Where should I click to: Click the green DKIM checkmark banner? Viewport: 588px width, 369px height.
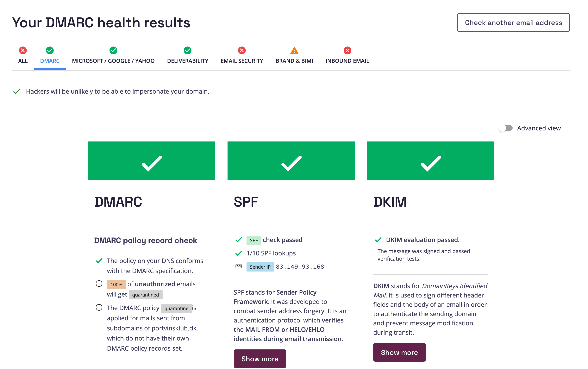(x=430, y=161)
